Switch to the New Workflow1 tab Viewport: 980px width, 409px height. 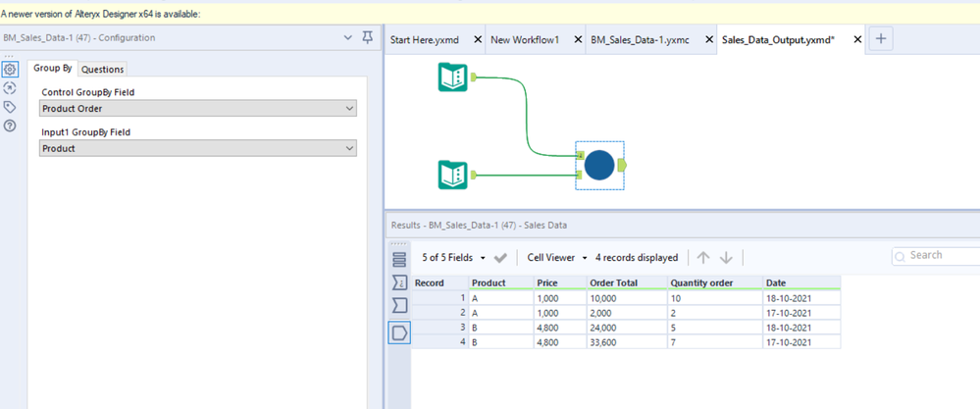click(x=525, y=40)
